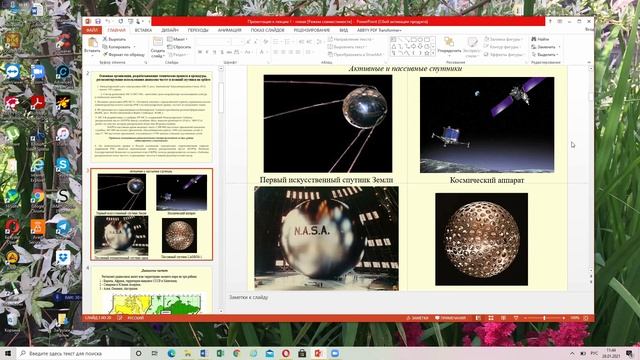Click the Windows taskbar search field
This screenshot has width=640, height=360.
73,353
